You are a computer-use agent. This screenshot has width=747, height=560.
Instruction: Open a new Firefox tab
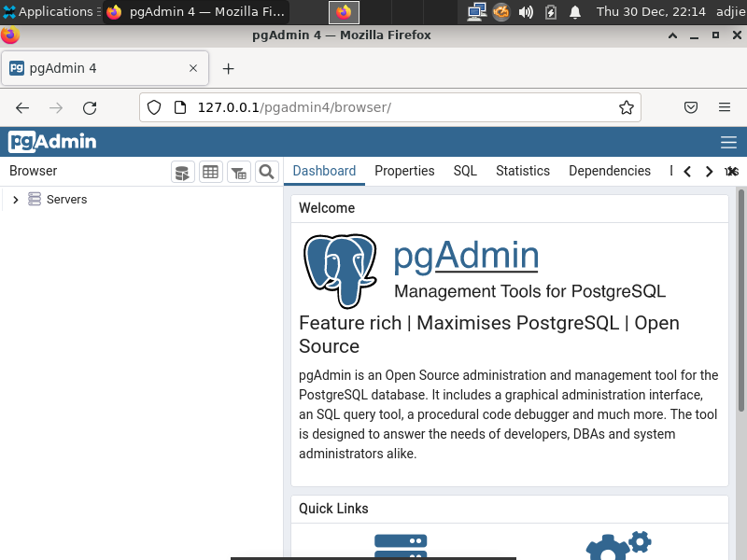point(228,69)
